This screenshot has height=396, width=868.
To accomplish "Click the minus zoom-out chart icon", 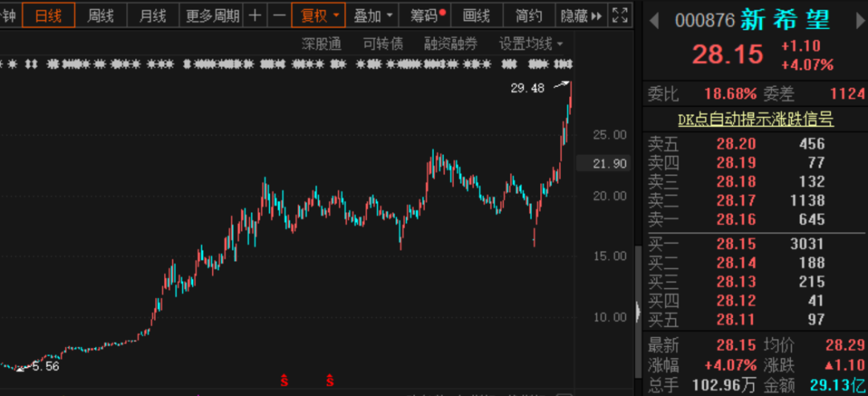I will pyautogui.click(x=278, y=15).
